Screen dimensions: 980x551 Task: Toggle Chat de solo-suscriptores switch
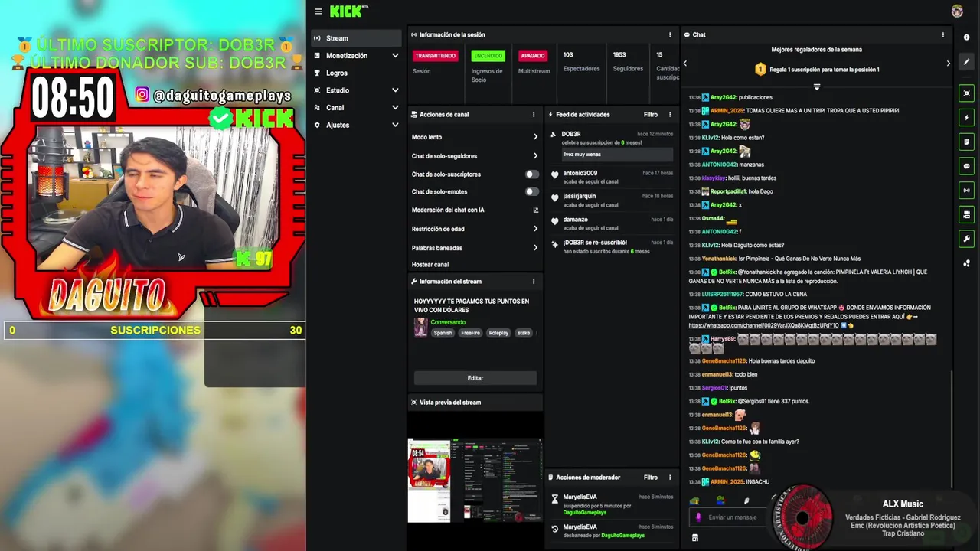coord(531,174)
